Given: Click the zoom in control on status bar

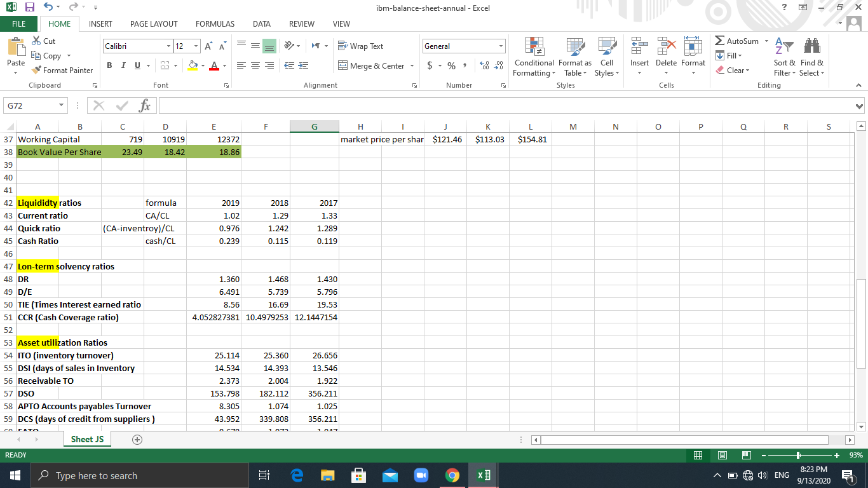Looking at the screenshot, I should point(836,455).
